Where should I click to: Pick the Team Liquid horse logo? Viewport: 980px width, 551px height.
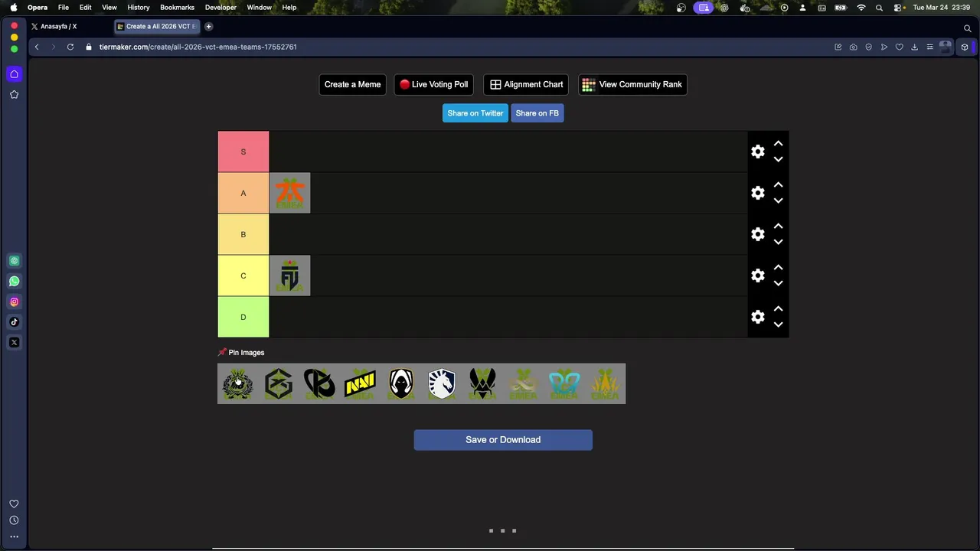pyautogui.click(x=442, y=383)
